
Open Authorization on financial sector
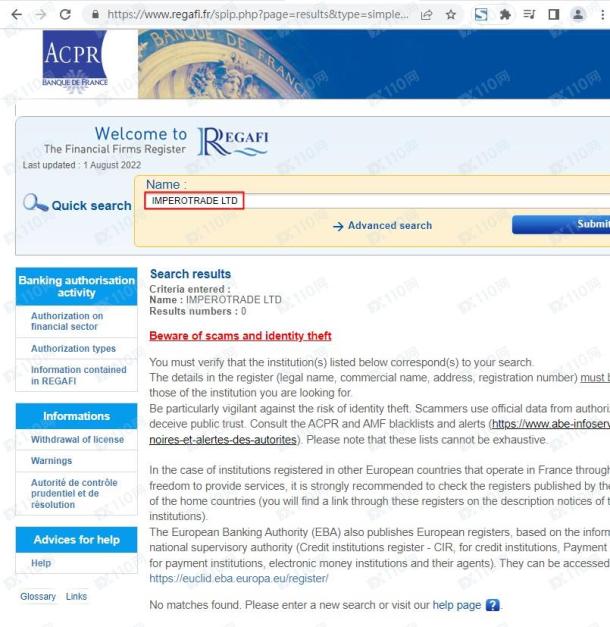click(67, 321)
